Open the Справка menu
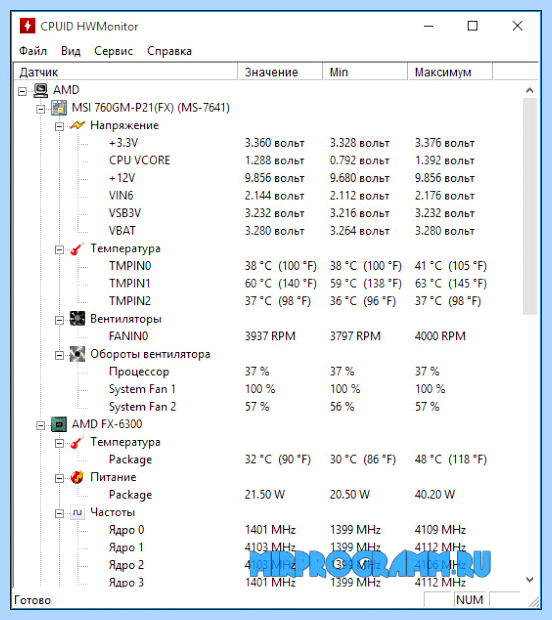Screen dimensions: 552x620 coord(169,51)
